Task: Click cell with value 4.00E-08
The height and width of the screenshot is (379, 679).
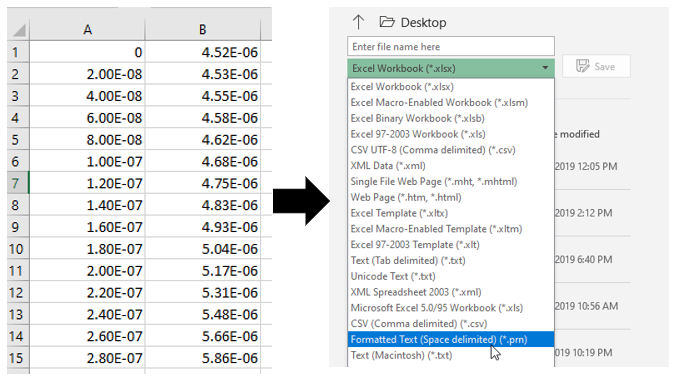Action: point(87,96)
